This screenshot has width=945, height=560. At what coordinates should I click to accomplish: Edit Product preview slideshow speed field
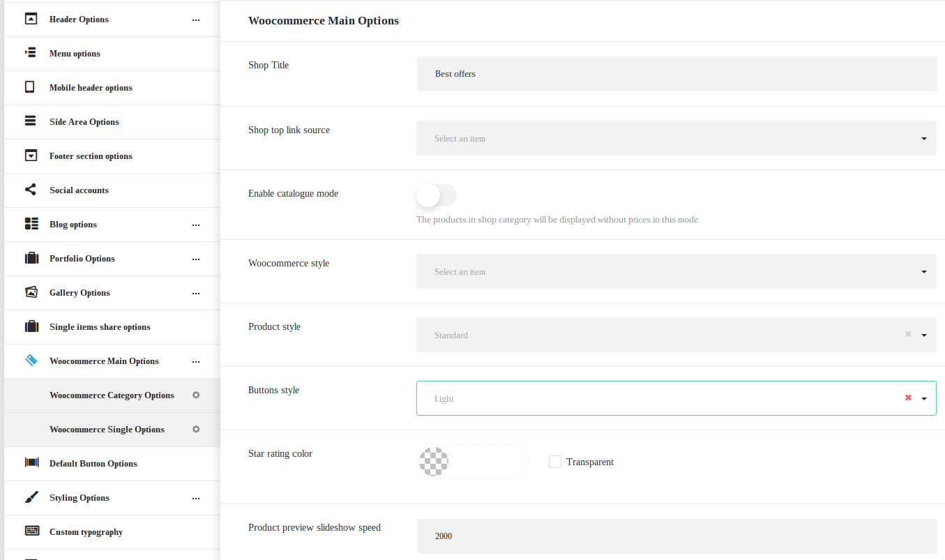[676, 536]
